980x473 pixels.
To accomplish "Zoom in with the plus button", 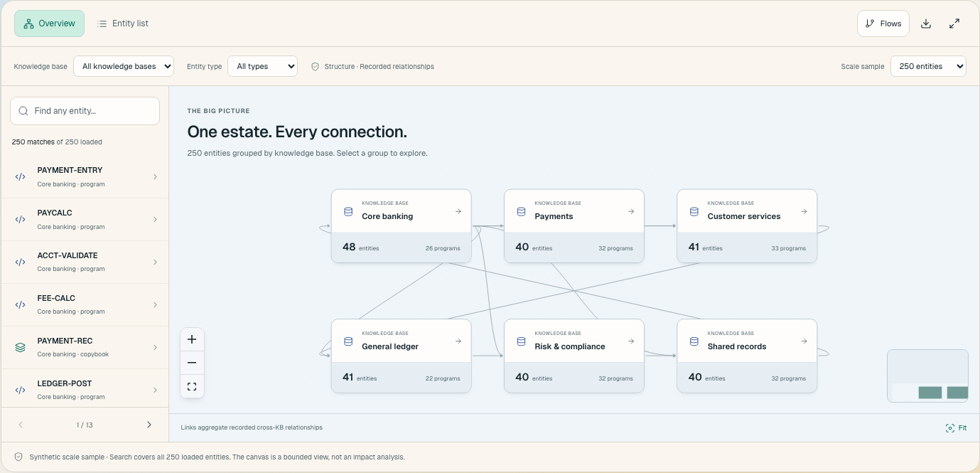I will point(192,339).
